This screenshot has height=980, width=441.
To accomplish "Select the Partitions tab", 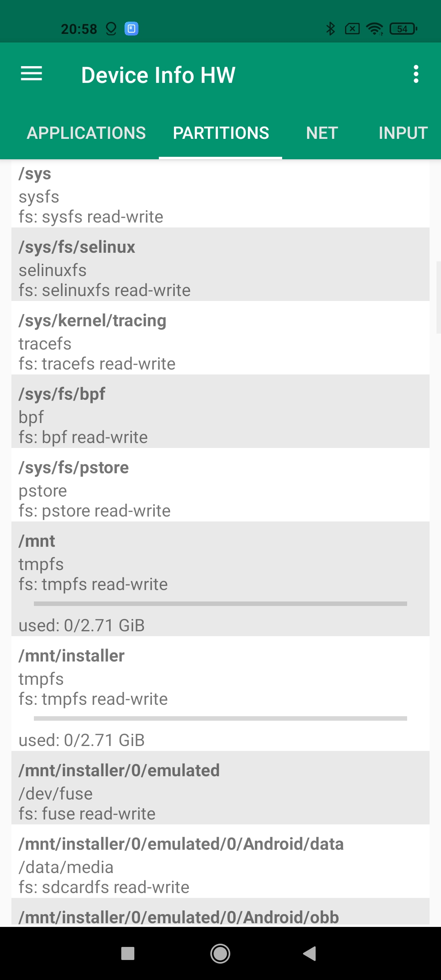I will pos(220,133).
